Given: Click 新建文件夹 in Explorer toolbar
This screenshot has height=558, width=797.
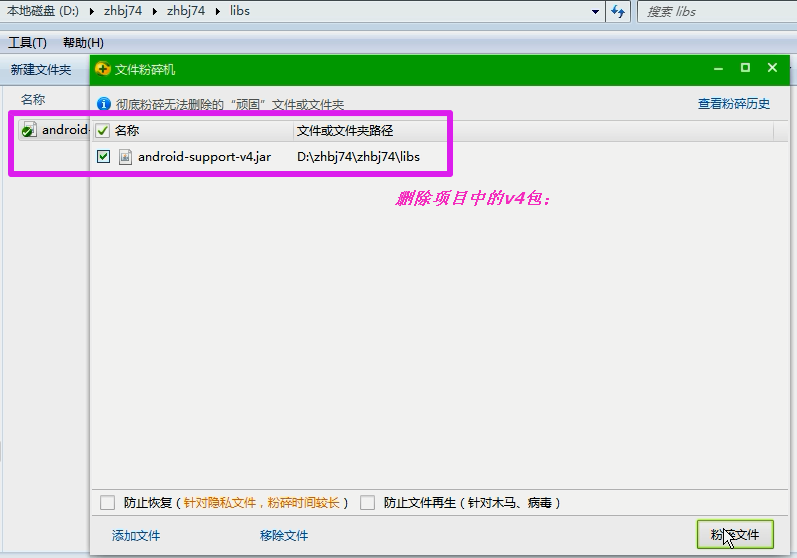Looking at the screenshot, I should pyautogui.click(x=41, y=69).
